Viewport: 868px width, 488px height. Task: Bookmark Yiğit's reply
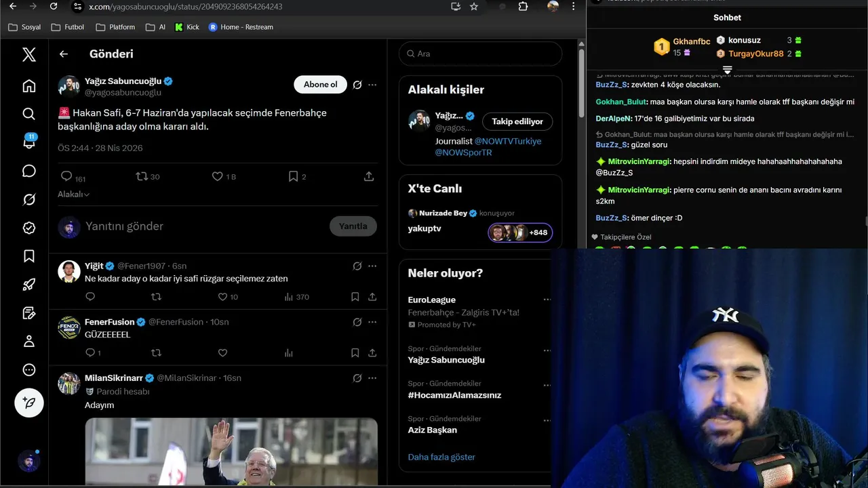tap(355, 297)
